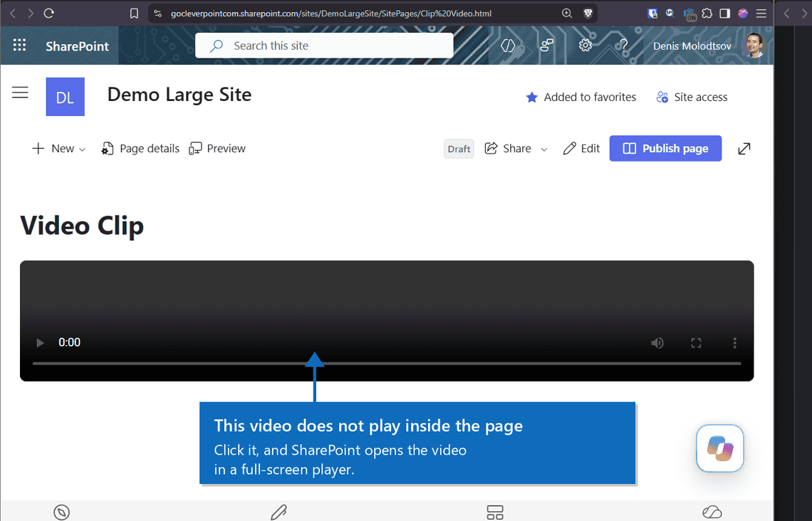Go back in browser history
Screen dimensions: 812x521
(13, 14)
